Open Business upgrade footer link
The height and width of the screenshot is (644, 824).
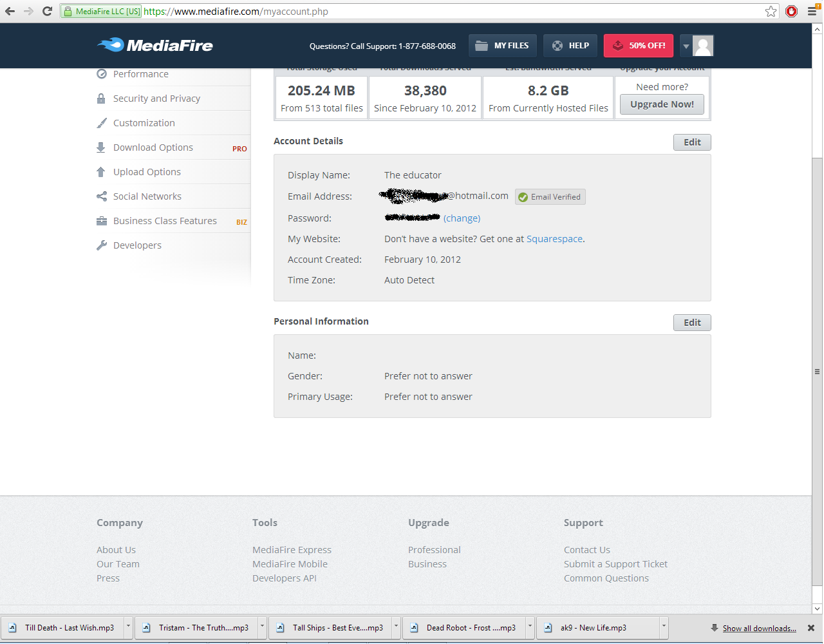tap(427, 564)
